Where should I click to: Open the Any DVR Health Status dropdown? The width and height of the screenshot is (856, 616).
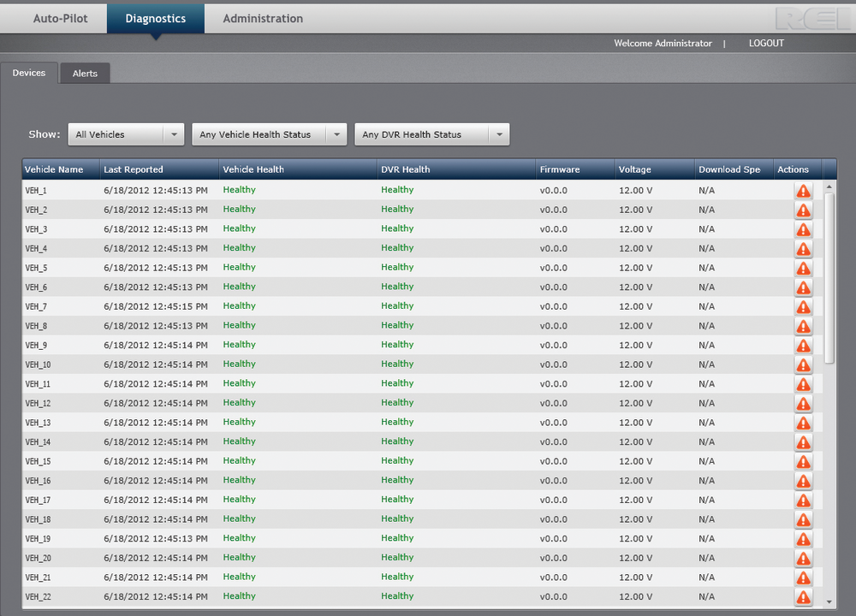coord(431,134)
